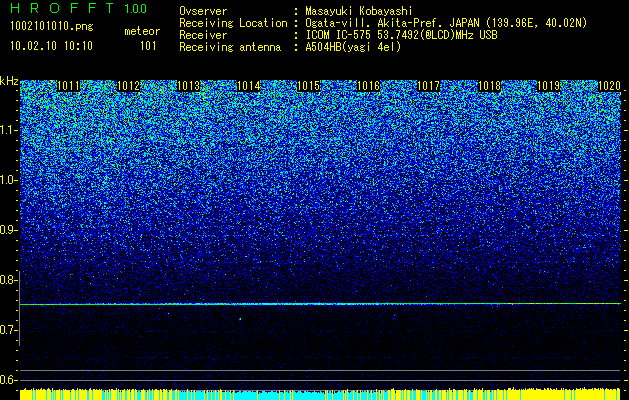Click the 0.9 kHz axis label

(8, 230)
